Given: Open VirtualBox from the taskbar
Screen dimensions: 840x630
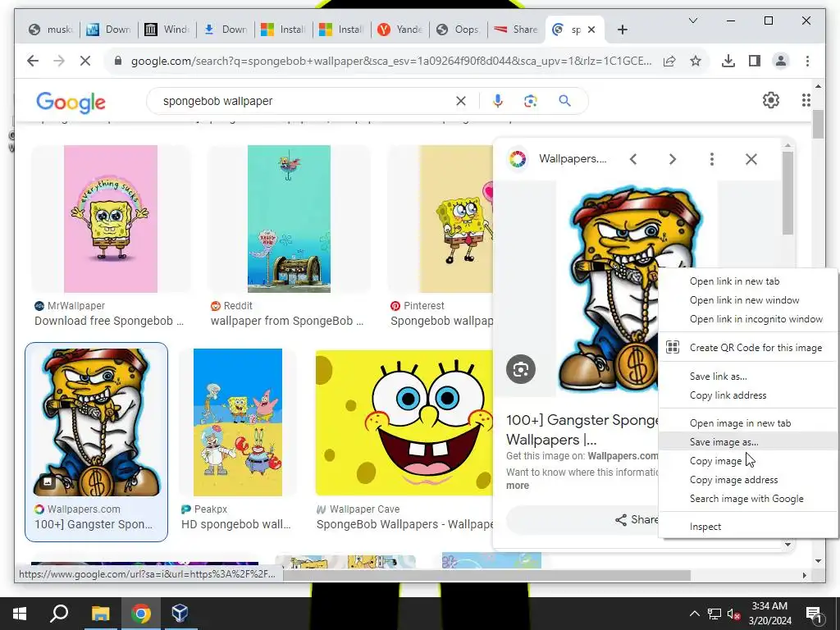Looking at the screenshot, I should (180, 614).
